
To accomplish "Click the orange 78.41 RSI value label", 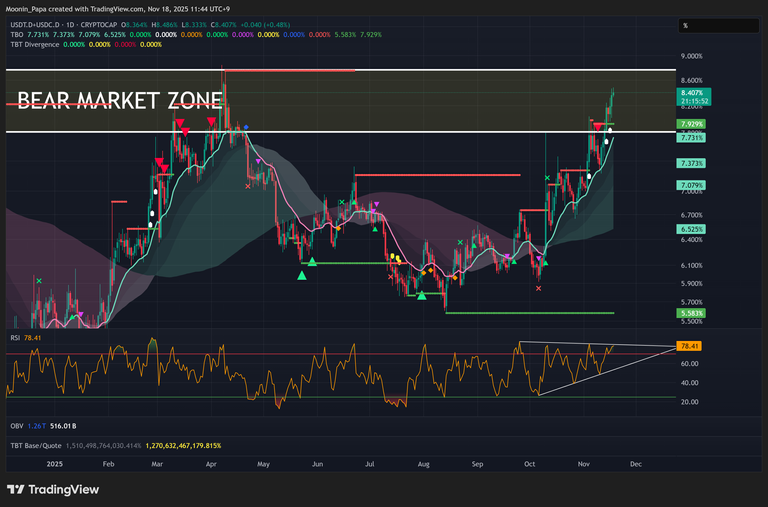I will [691, 346].
